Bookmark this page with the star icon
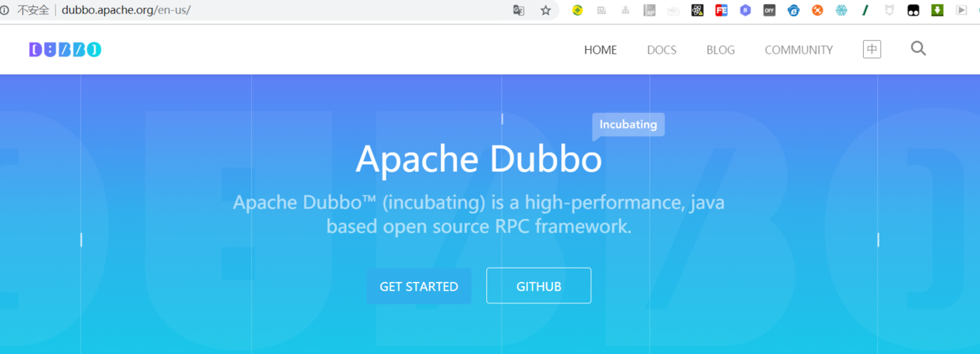Viewport: 980px width, 354px height. 545,10
